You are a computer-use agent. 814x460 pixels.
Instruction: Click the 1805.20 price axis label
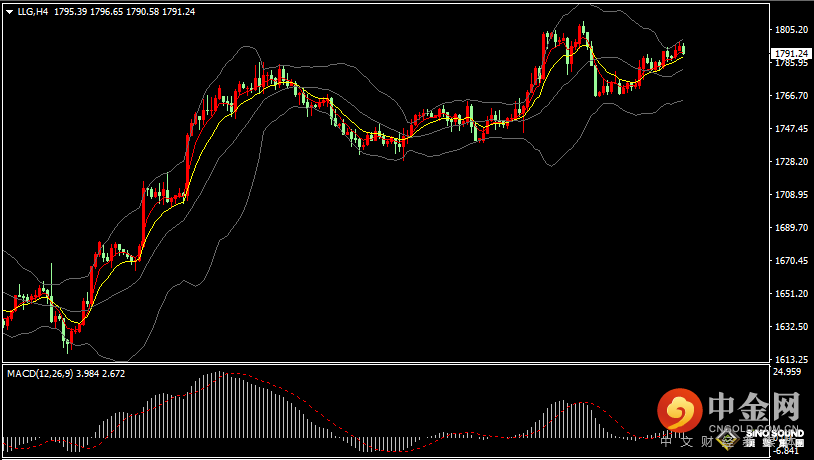coord(790,30)
